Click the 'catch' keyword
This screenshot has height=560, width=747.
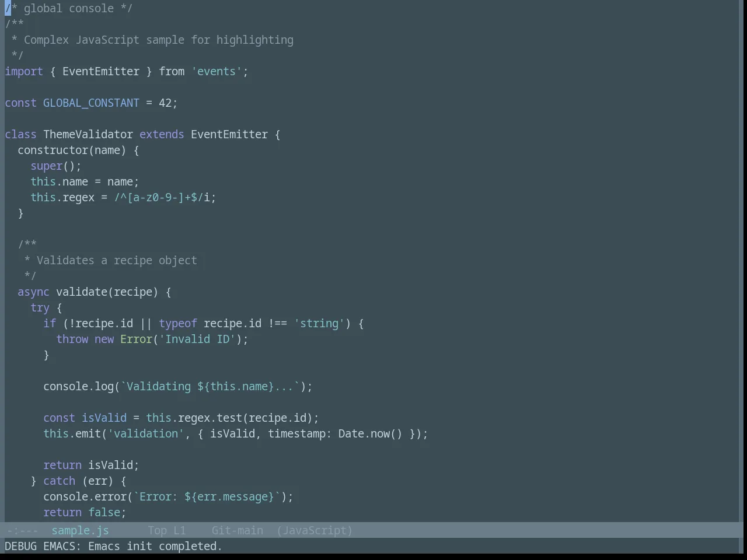click(x=59, y=481)
